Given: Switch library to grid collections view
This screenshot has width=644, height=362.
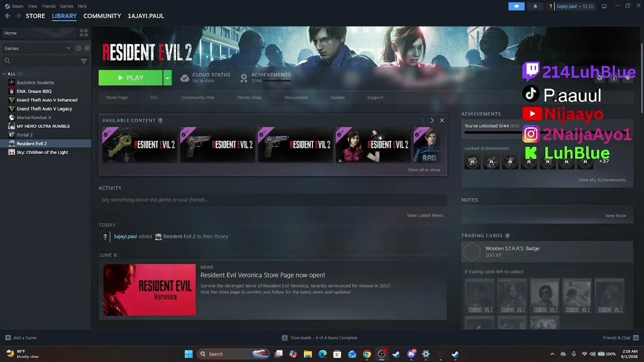Looking at the screenshot, I should point(84,33).
